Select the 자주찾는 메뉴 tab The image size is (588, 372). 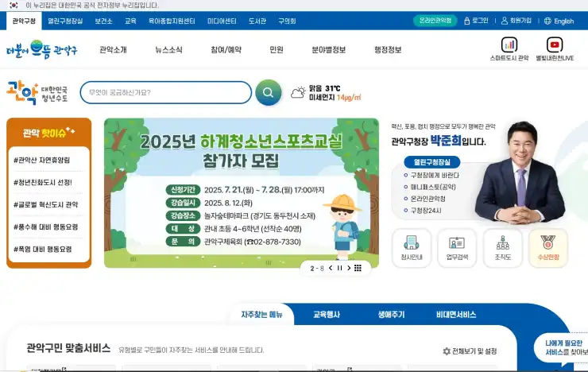click(x=261, y=315)
